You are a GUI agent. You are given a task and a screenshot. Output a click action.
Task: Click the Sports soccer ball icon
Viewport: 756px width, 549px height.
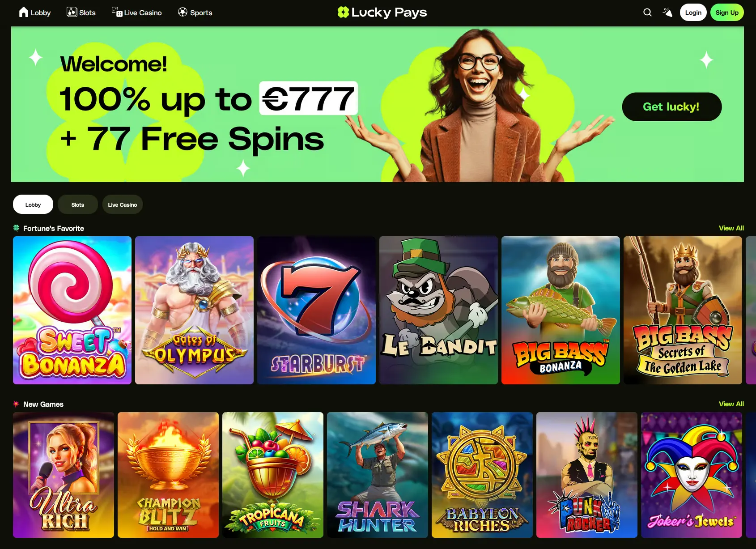pos(183,12)
